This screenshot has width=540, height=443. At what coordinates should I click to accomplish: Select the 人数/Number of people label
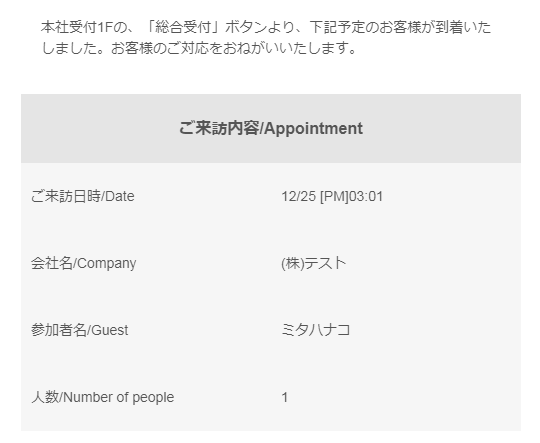pyautogui.click(x=103, y=397)
